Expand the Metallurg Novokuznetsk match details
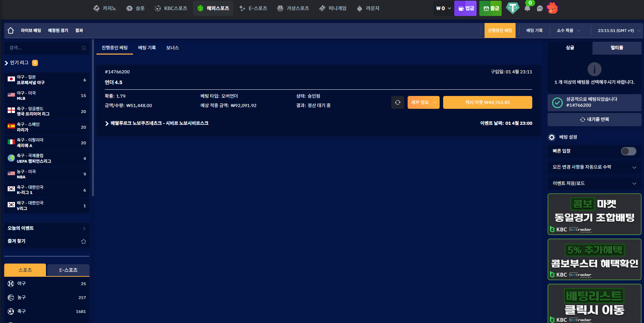Screen dimensions: 644x323 (157, 123)
